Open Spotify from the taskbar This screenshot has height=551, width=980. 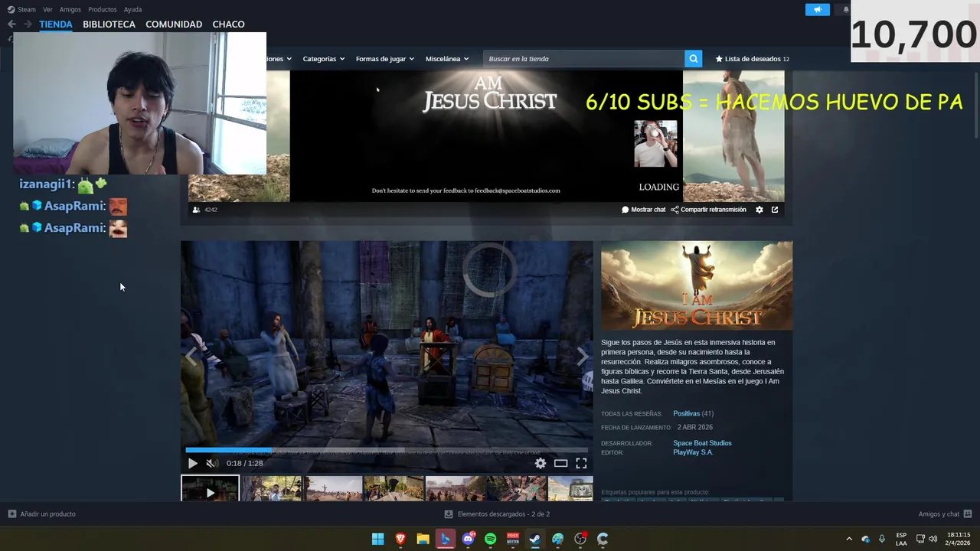click(x=491, y=539)
